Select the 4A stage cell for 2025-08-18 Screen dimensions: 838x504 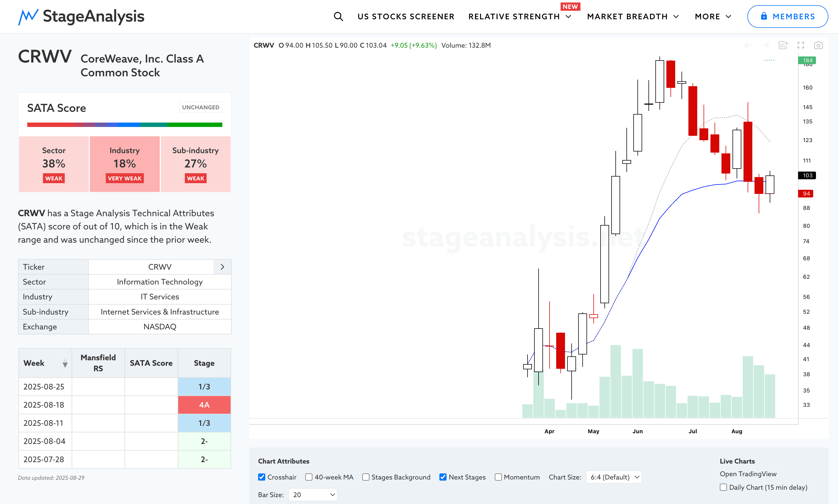pyautogui.click(x=204, y=405)
